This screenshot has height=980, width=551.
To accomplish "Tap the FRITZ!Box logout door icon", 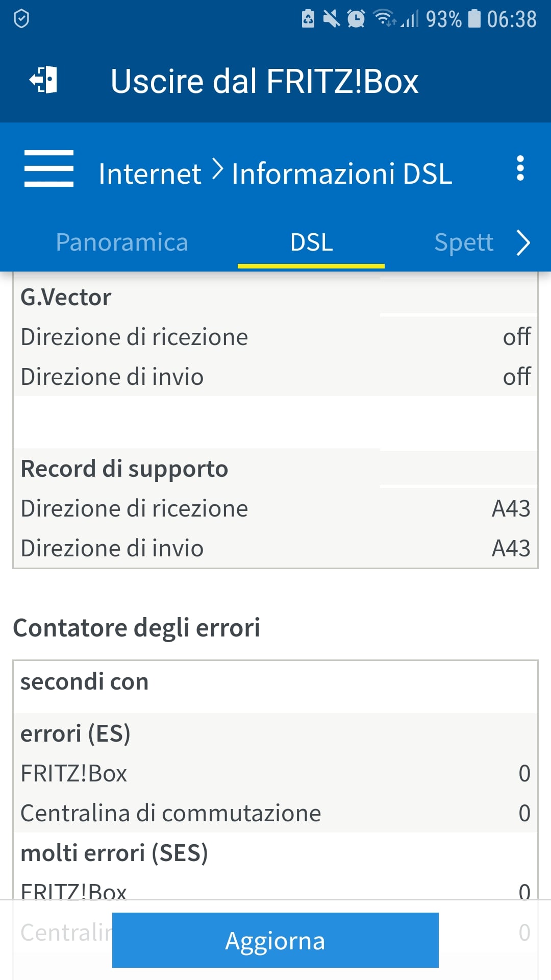I will click(43, 81).
